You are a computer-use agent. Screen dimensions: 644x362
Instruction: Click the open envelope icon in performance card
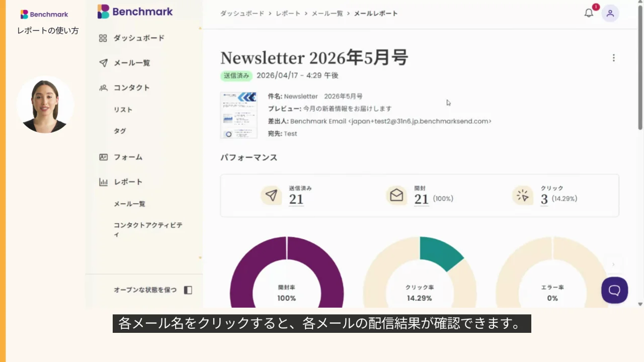coord(396,196)
